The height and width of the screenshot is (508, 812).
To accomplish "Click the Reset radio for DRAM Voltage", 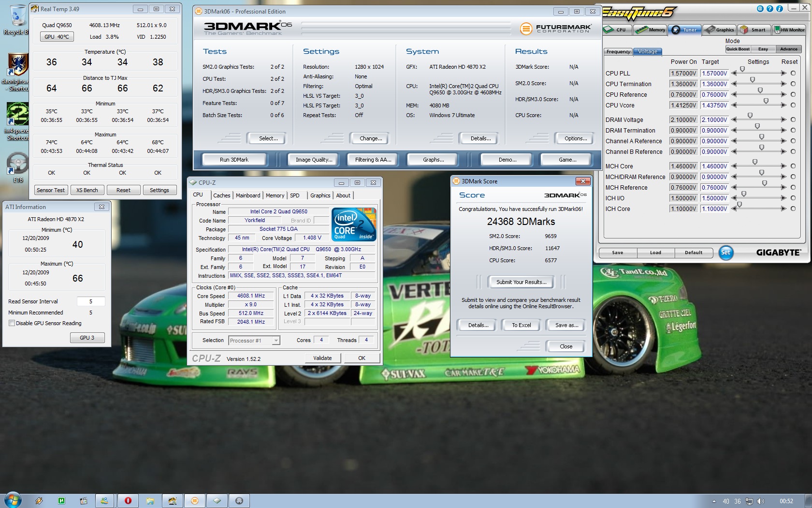I will pyautogui.click(x=793, y=120).
